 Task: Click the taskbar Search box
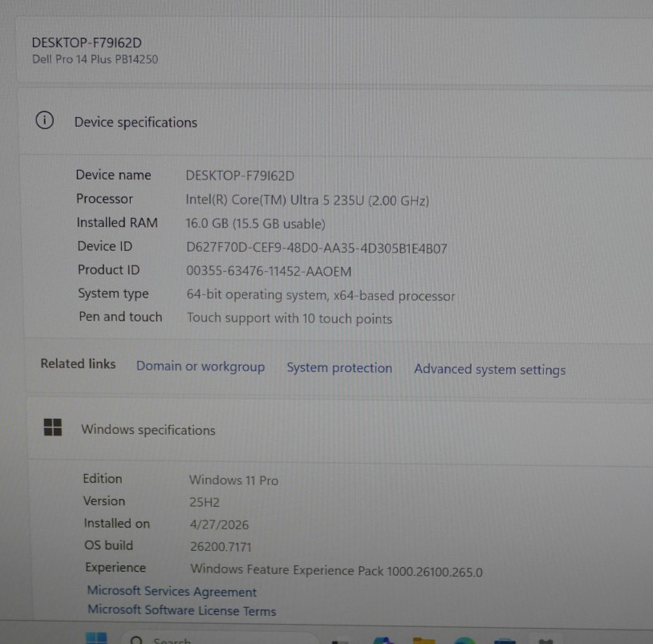[x=220, y=639]
